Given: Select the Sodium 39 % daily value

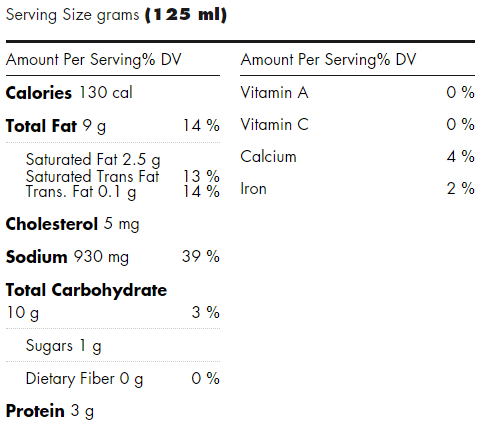Looking at the screenshot, I should (201, 257).
